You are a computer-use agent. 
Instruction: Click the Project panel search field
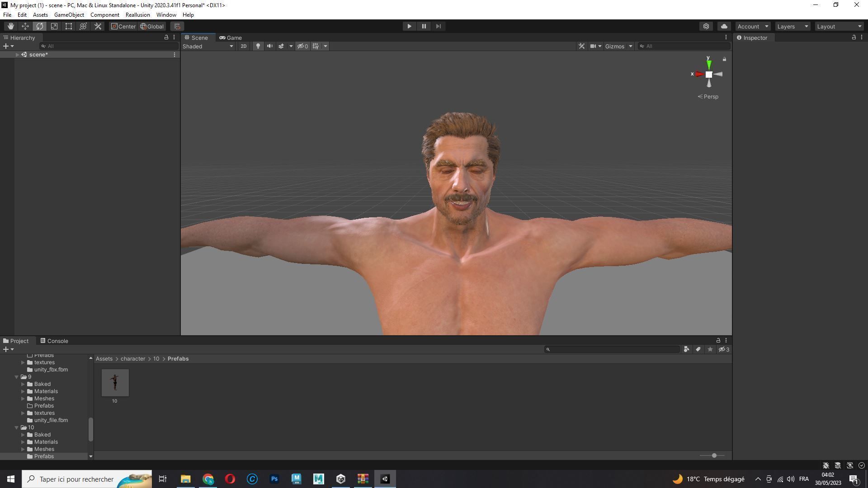click(612, 349)
